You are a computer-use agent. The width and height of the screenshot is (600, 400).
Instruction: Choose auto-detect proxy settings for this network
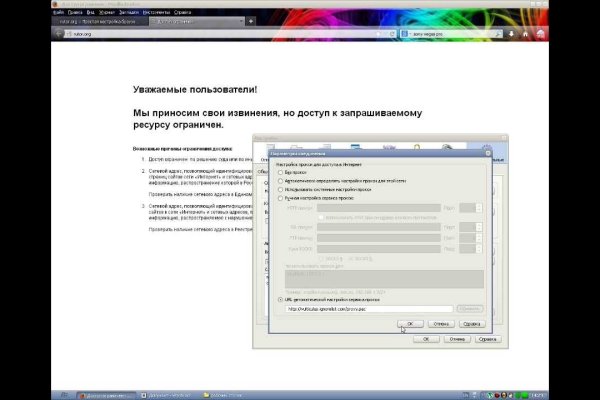click(x=280, y=181)
